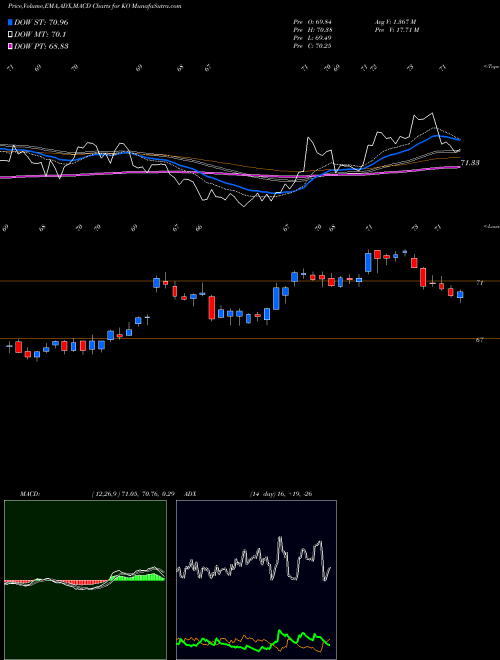The width and height of the screenshot is (500, 660).
Task: Click the 71.33 price label on EMA chart
Action: pyautogui.click(x=470, y=162)
